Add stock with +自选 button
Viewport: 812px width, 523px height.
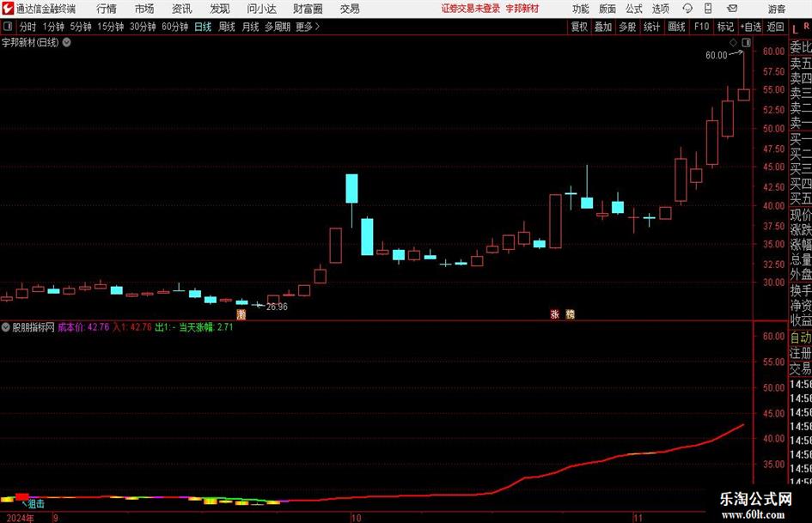coord(751,27)
